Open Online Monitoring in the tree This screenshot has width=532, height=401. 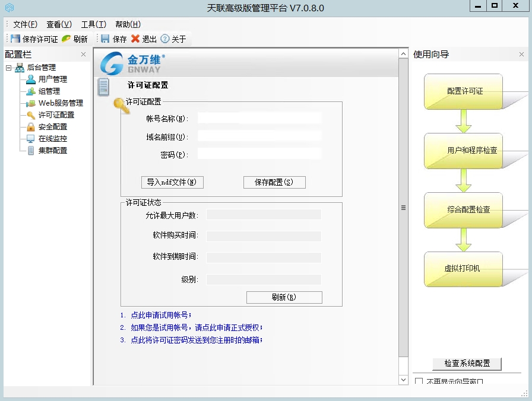[x=52, y=138]
